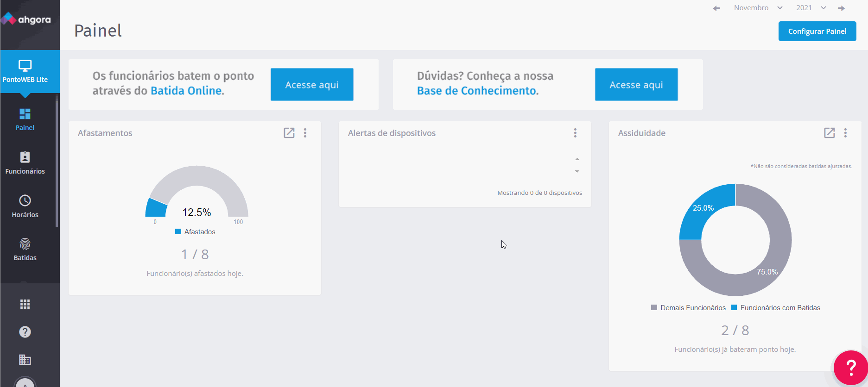
Task: Click the device list down arrow
Action: pyautogui.click(x=577, y=171)
